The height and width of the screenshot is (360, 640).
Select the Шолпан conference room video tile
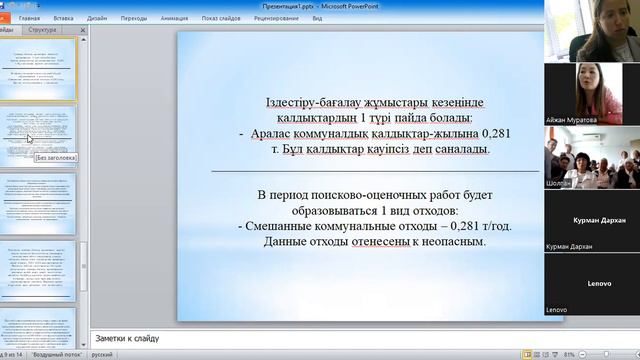[592, 158]
